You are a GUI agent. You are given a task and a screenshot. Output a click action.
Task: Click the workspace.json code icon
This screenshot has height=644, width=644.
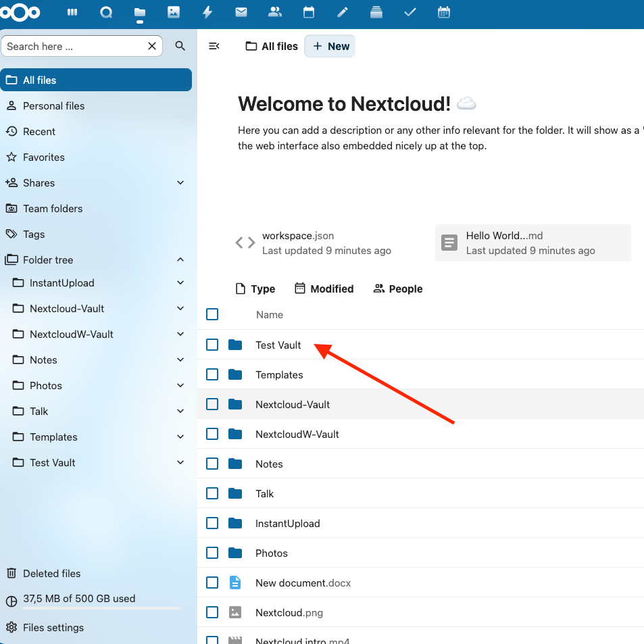pos(245,243)
